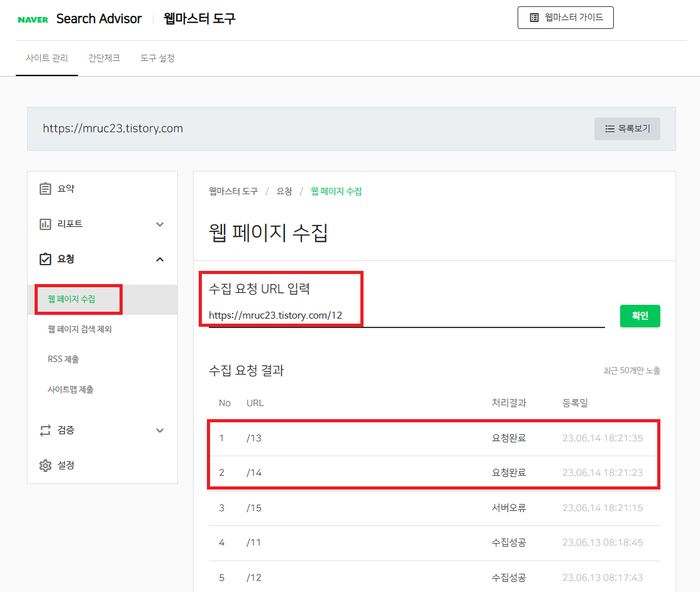The width and height of the screenshot is (700, 592).
Task: Click the 처리결과 column header
Action: pyautogui.click(x=509, y=403)
